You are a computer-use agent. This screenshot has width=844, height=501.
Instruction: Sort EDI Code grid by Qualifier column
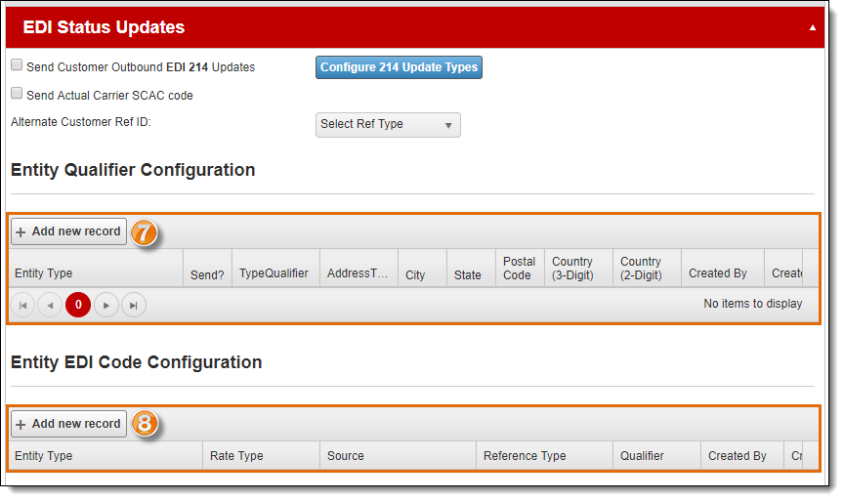coord(641,456)
